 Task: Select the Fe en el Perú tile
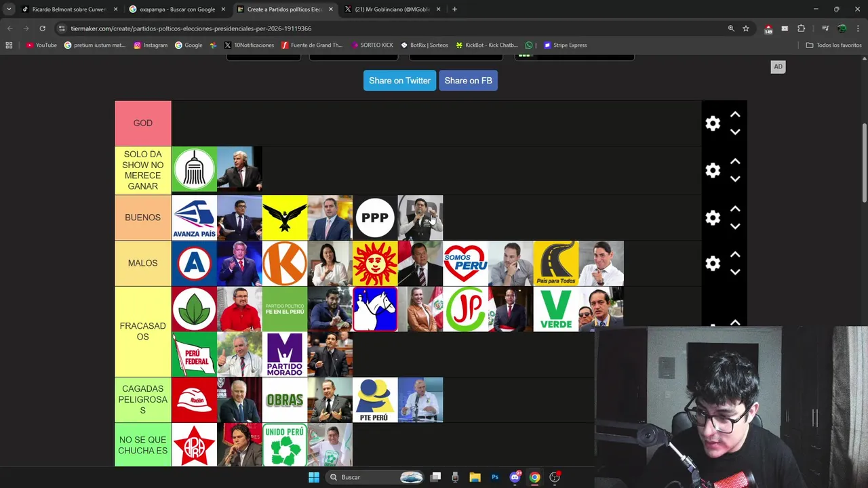pos(285,309)
